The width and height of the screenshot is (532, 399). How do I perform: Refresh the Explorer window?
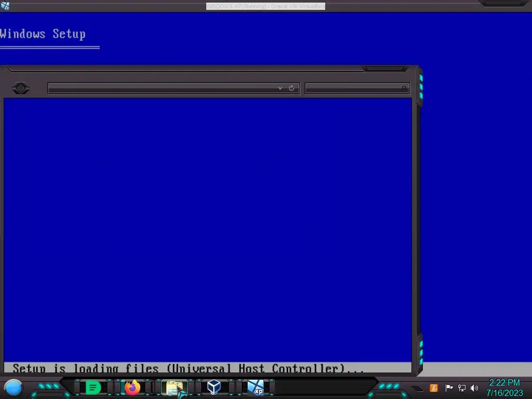(291, 88)
